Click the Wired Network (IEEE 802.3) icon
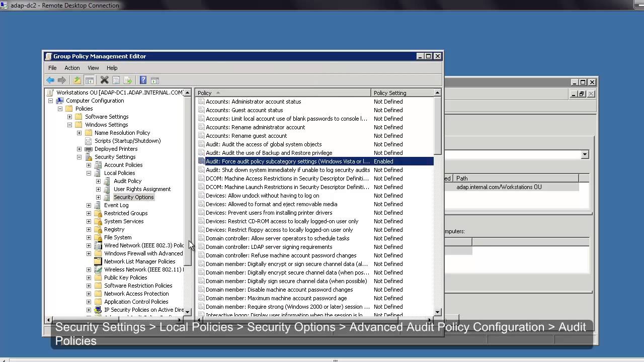Image resolution: width=644 pixels, height=362 pixels. click(98, 245)
